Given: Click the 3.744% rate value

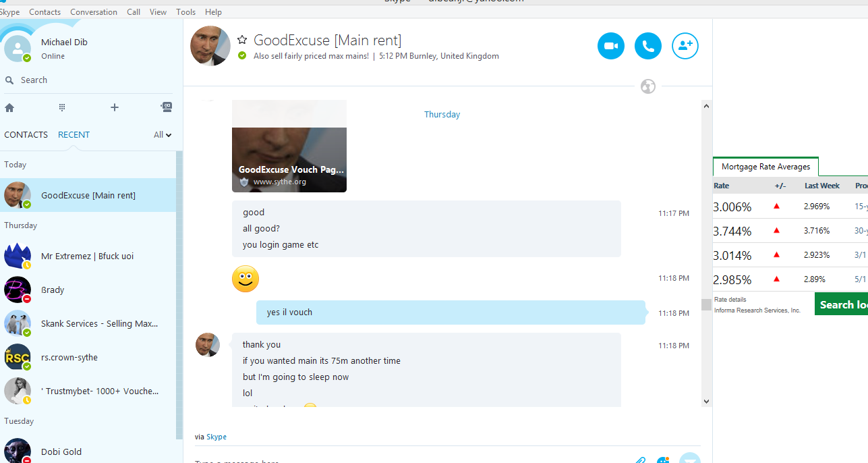Looking at the screenshot, I should click(x=732, y=231).
